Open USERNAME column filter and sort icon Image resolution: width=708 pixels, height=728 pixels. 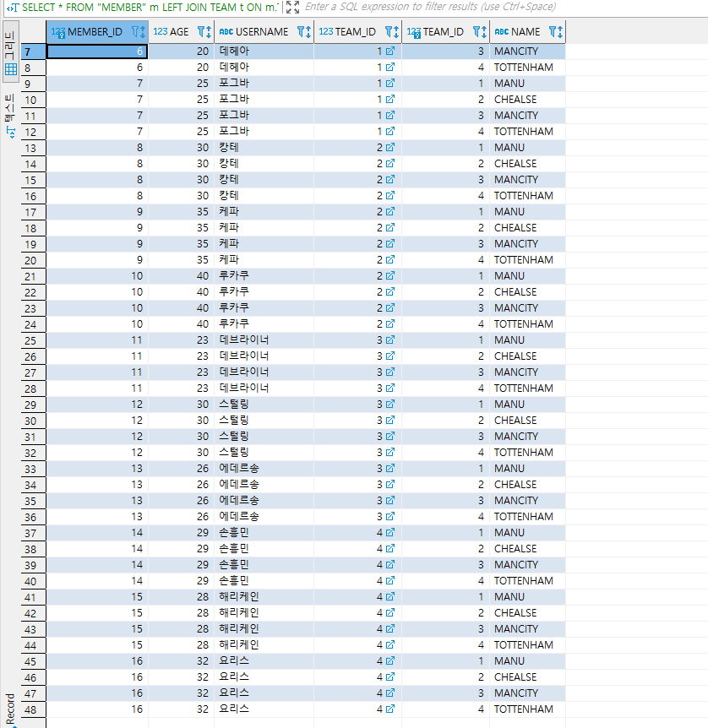[x=304, y=31]
